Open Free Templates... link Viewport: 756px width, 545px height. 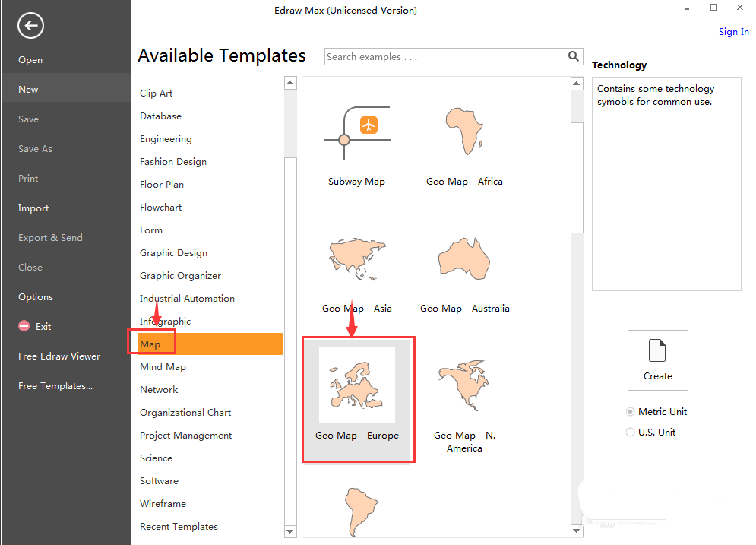coord(55,386)
